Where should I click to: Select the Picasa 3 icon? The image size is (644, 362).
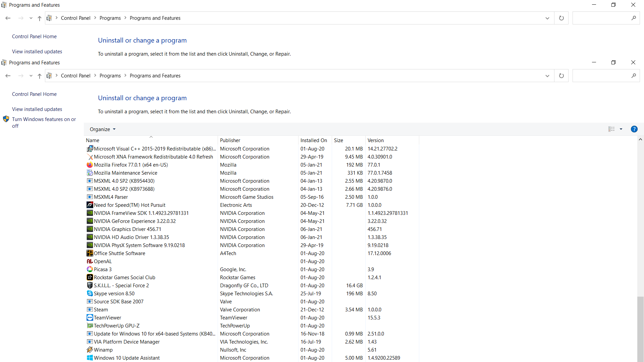(90, 269)
